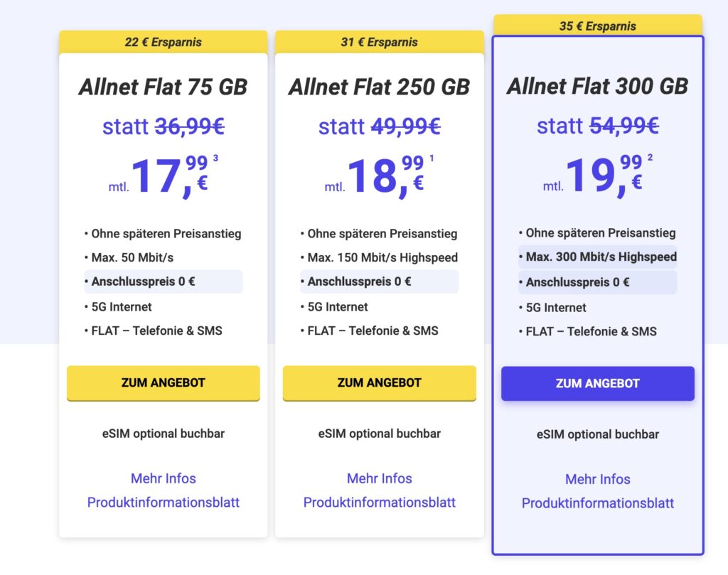728x575 pixels.
Task: Open Produktinformationsblatt for 250 GB plan
Action: tap(380, 503)
